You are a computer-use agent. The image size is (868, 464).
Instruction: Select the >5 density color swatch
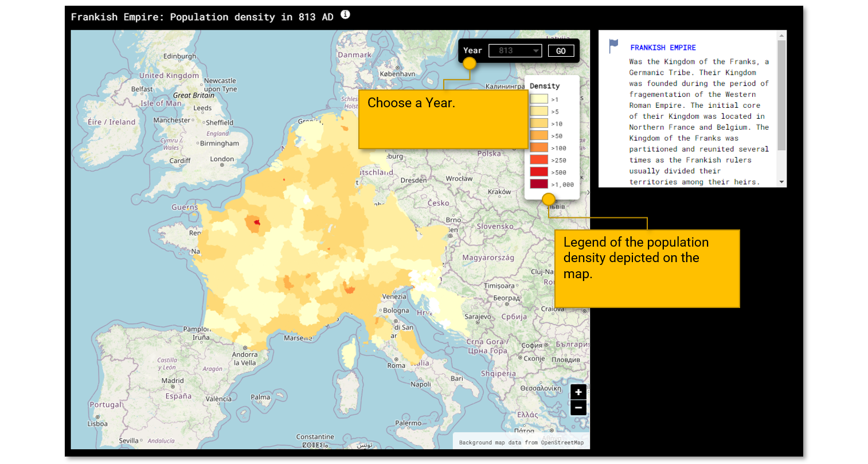click(x=539, y=111)
